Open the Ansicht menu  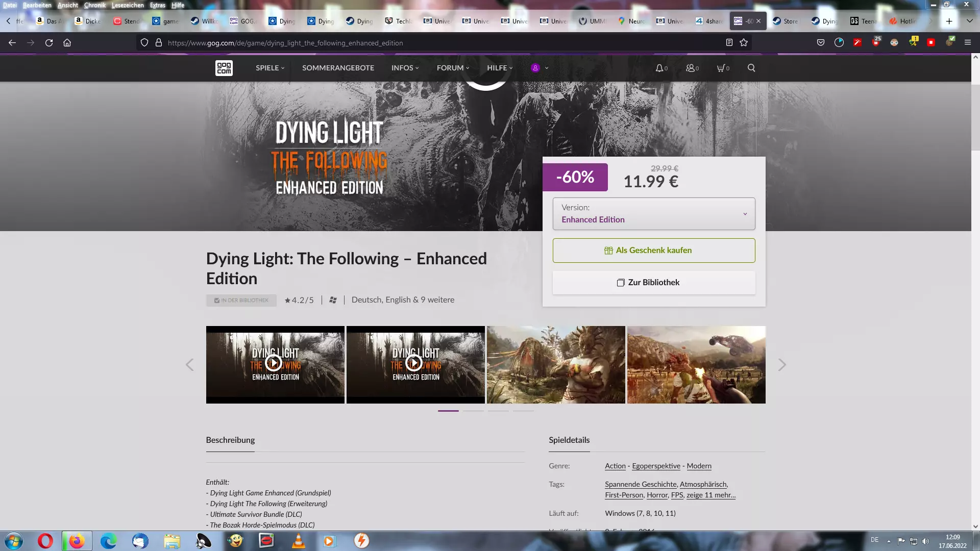tap(67, 5)
